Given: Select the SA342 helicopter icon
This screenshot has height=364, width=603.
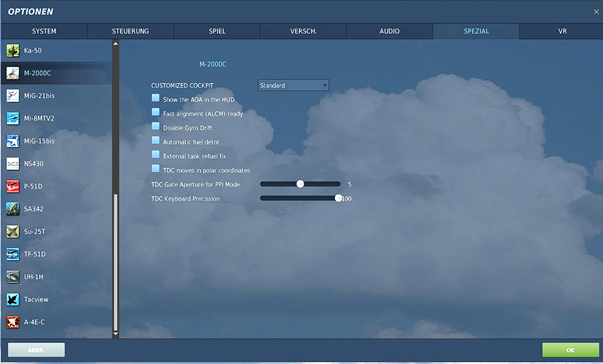Looking at the screenshot, I should click(13, 209).
